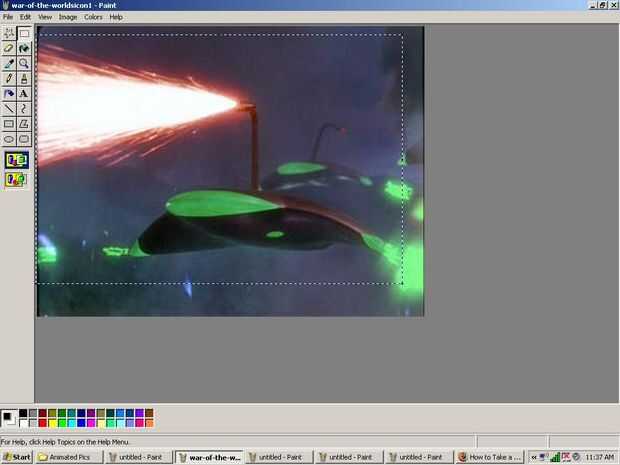Activate the Pick Color eyedropper tool
Viewport: 620px width, 465px height.
[x=9, y=63]
